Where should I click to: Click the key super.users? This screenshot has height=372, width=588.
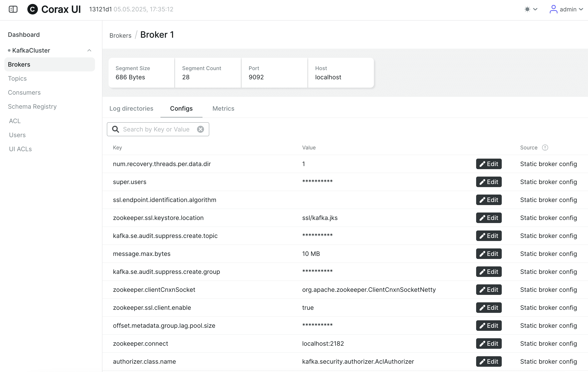click(129, 182)
